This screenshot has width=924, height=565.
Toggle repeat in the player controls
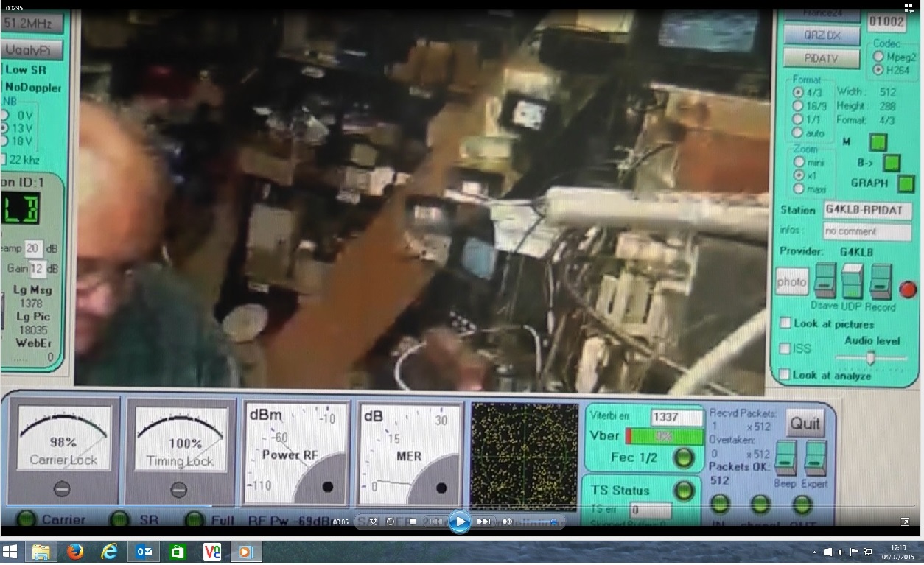point(391,522)
